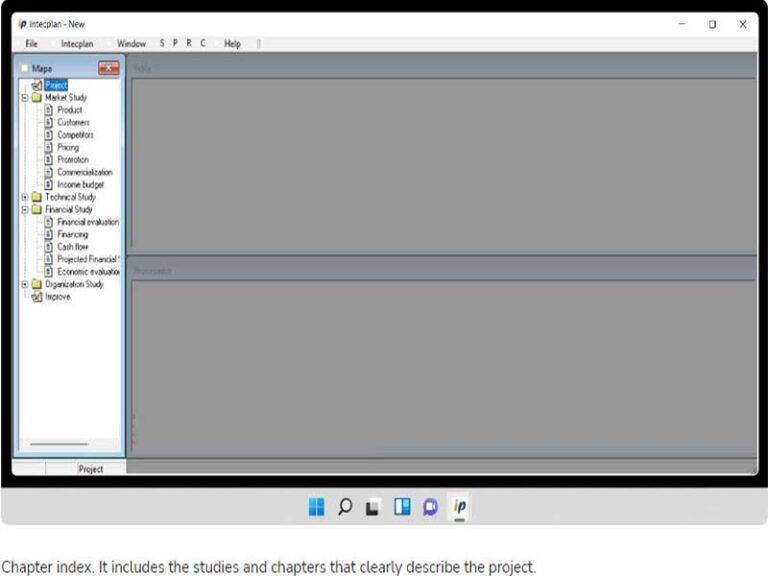Open the Projected Financial chapter

point(88,259)
